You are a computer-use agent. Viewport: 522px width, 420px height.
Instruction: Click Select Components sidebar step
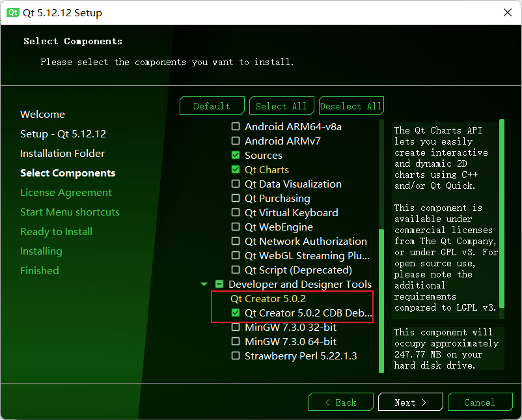(68, 173)
